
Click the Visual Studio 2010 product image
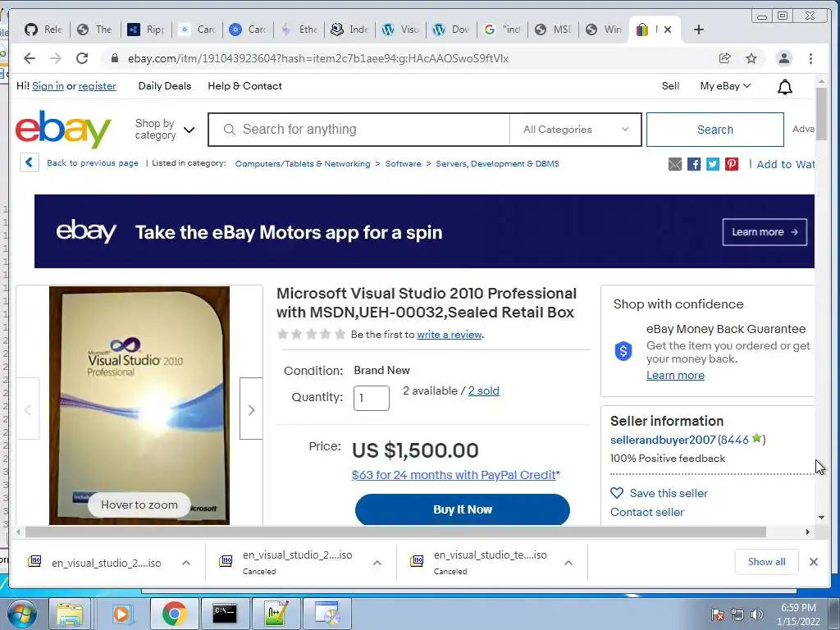[x=139, y=405]
